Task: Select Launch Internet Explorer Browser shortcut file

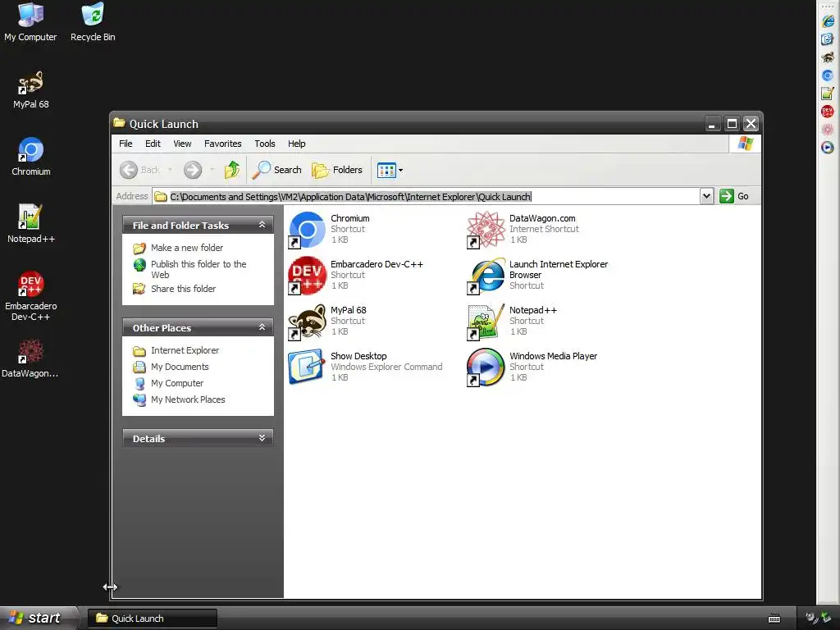Action: pyautogui.click(x=538, y=276)
